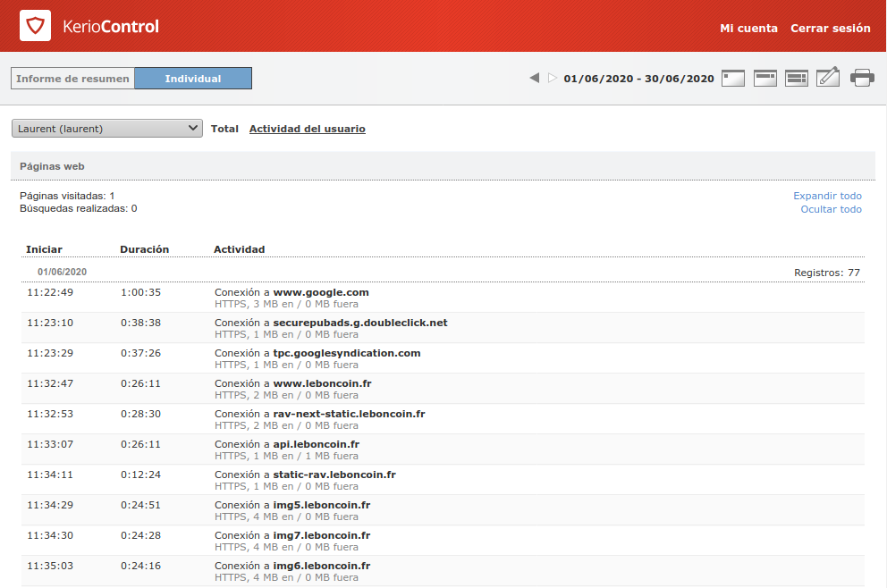887x588 pixels.
Task: Print the report with printer icon
Action: (x=862, y=78)
